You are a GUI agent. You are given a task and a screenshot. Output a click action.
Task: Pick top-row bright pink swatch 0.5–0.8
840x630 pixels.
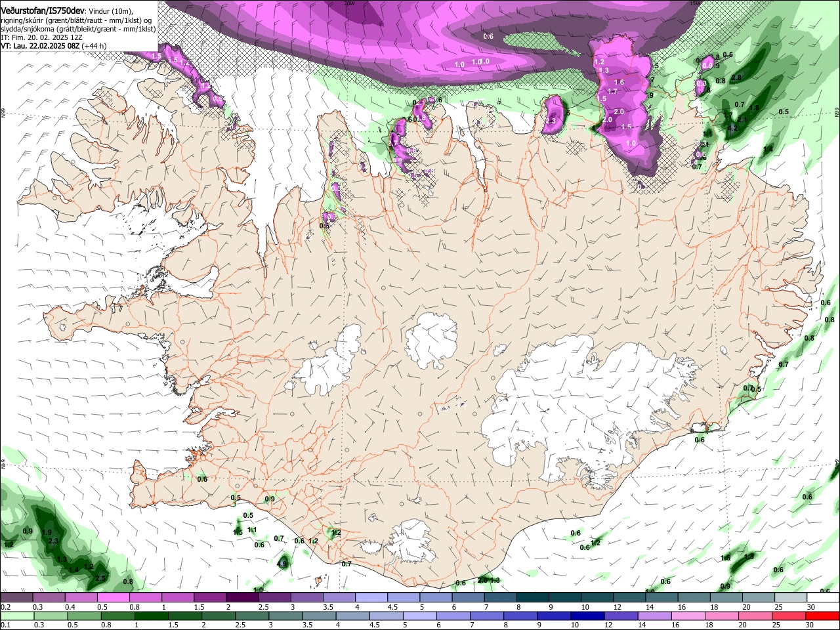[x=113, y=598]
